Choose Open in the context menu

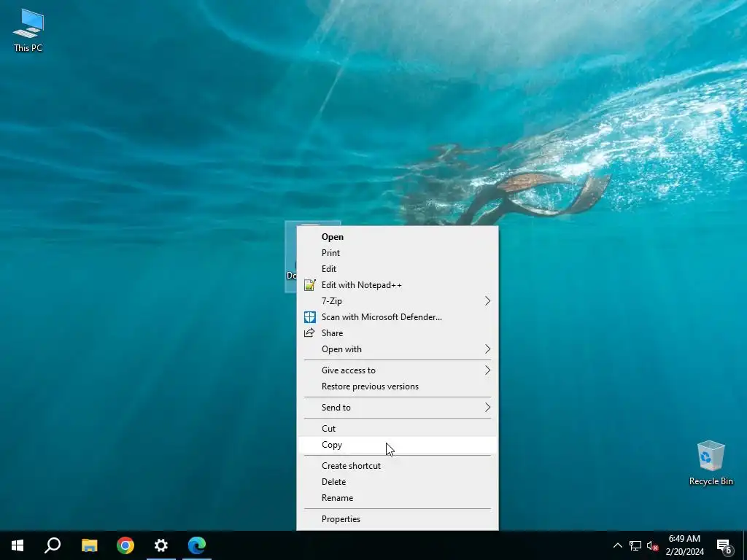(x=398, y=237)
